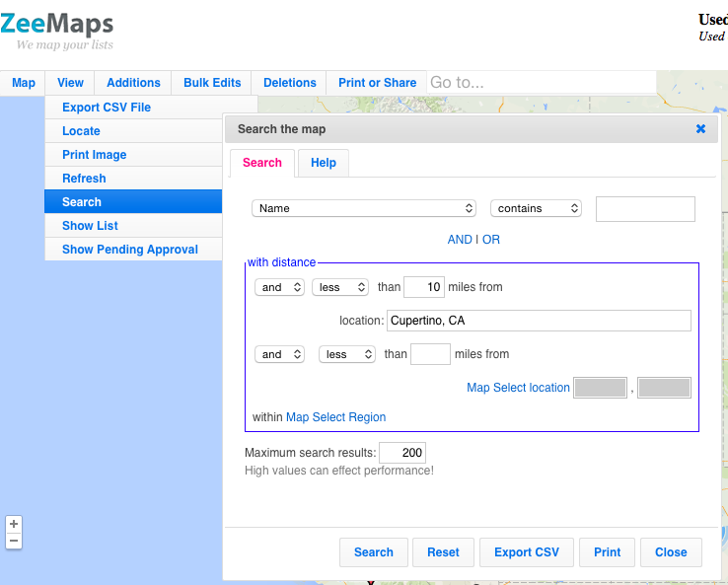Open the Name field dropdown
This screenshot has height=585, width=728.
pos(364,208)
